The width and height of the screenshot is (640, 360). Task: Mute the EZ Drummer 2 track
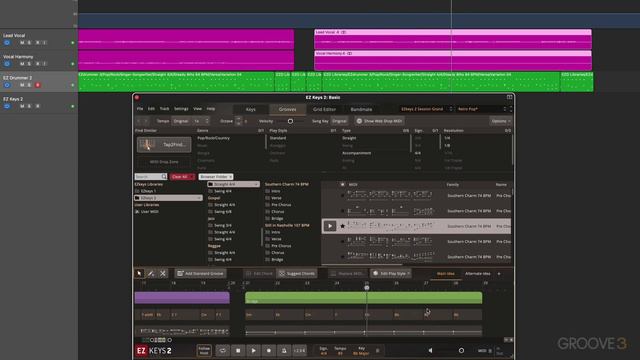[22, 85]
